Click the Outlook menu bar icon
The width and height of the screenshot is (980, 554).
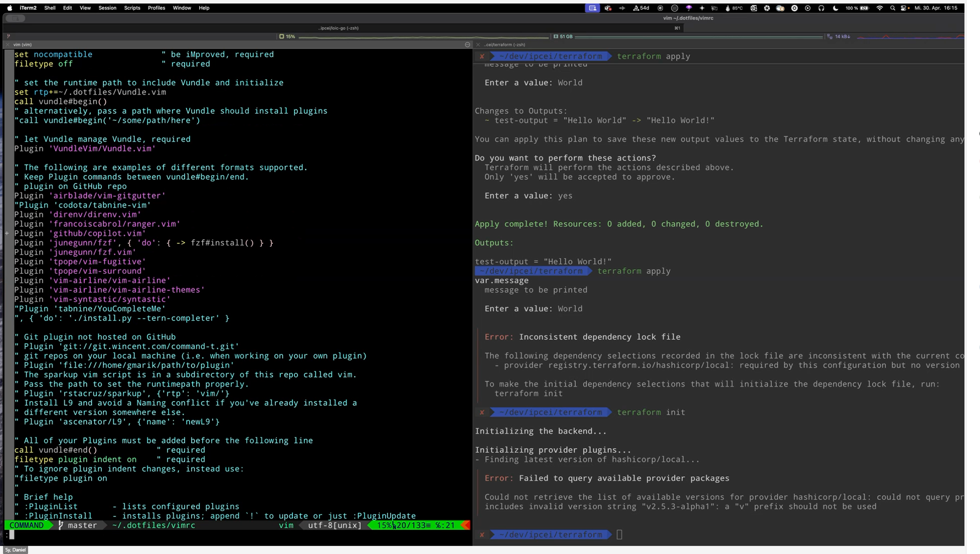tap(753, 8)
